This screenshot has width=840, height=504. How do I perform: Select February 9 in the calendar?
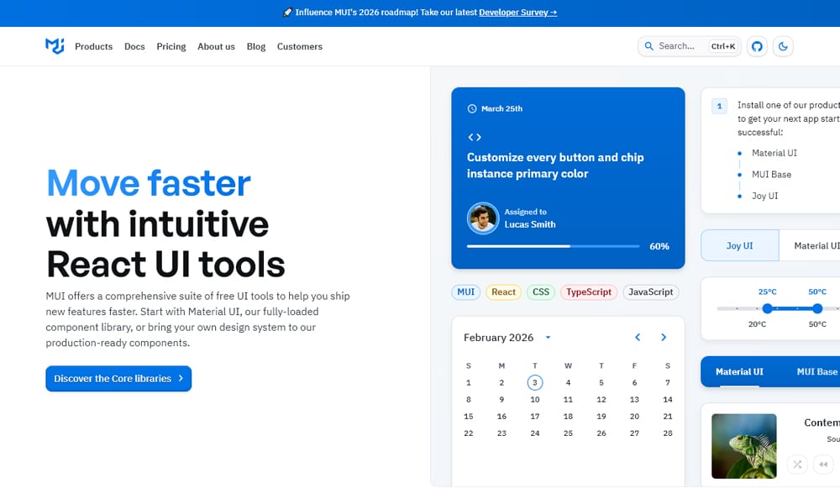tap(501, 400)
